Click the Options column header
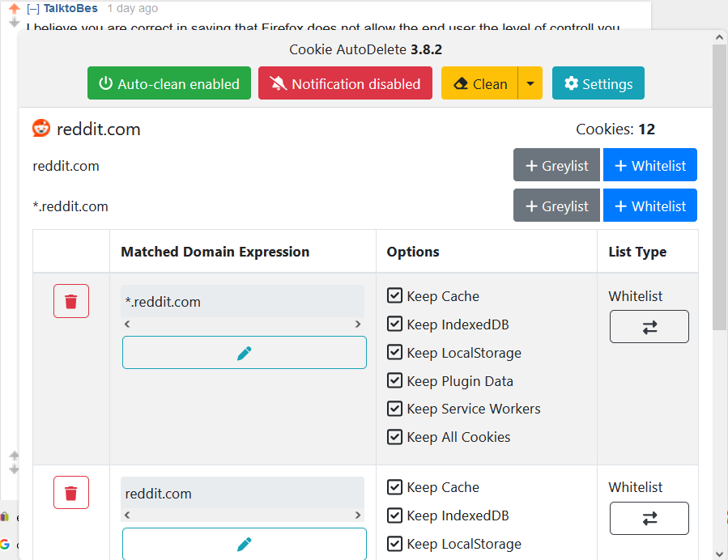728x560 pixels. click(x=413, y=252)
